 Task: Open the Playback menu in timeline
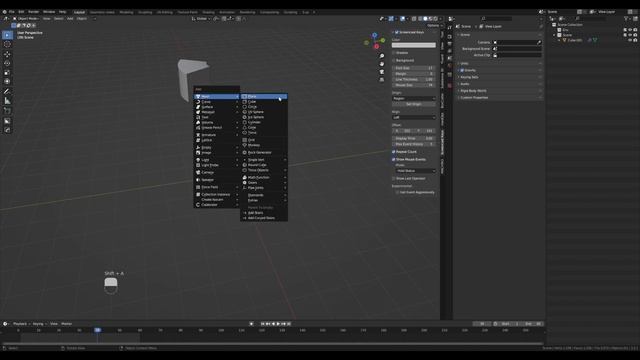(x=21, y=324)
